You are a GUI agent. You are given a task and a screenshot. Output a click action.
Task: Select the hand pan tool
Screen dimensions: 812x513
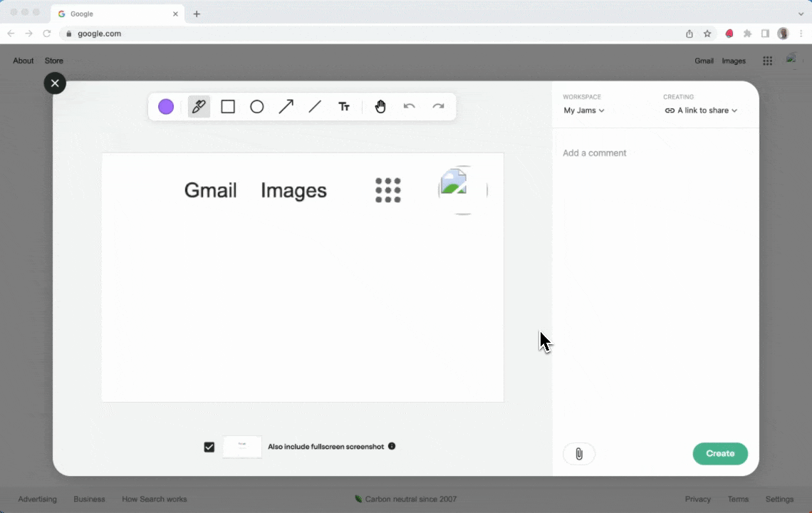point(380,107)
